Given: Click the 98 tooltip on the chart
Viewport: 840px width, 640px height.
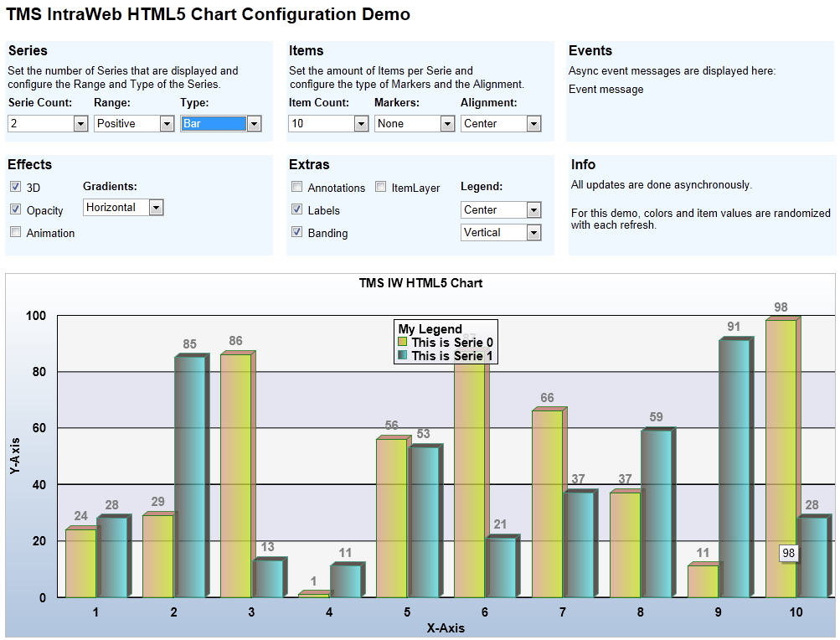Looking at the screenshot, I should [x=789, y=553].
